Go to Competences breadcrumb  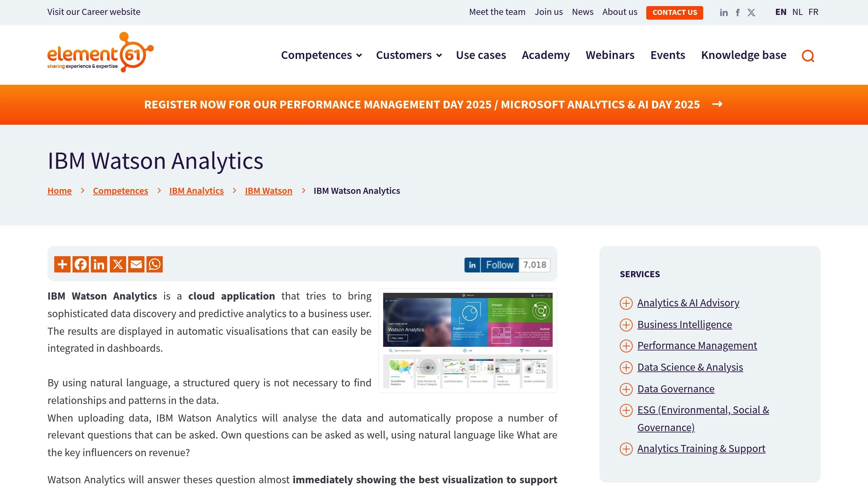[x=120, y=191]
